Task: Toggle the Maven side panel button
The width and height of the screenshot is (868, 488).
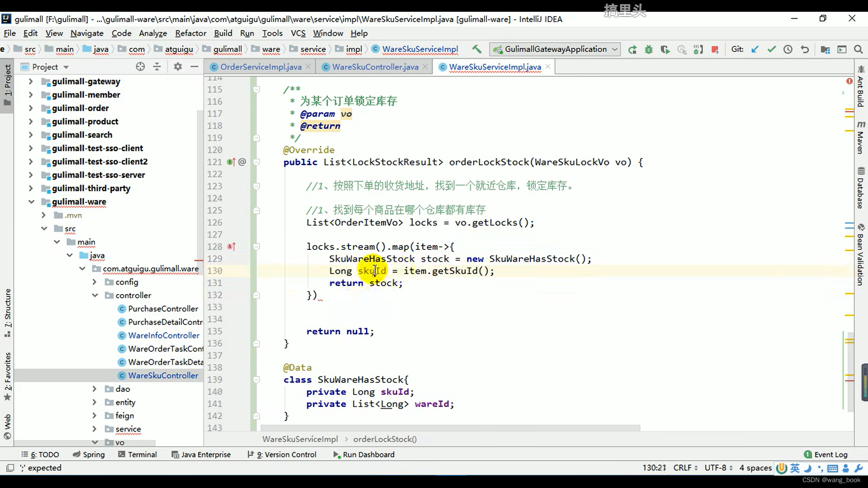Action: [860, 138]
